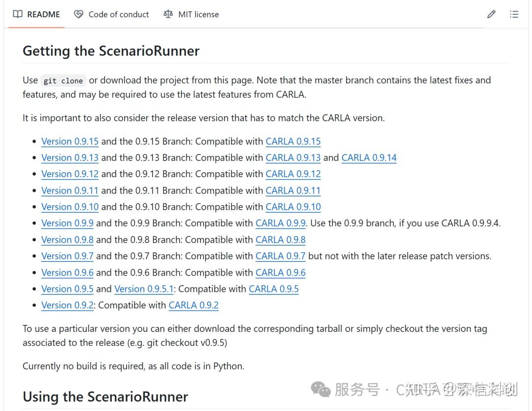The height and width of the screenshot is (411, 532).
Task: Click the Version 0.9.12 link
Action: (x=70, y=174)
